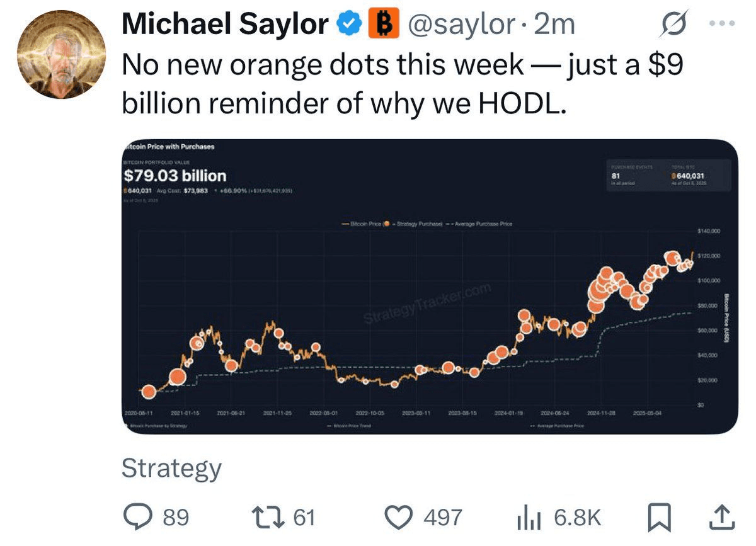The width and height of the screenshot is (756, 546).
Task: Click the Strategy label below the chart
Action: coord(171,469)
